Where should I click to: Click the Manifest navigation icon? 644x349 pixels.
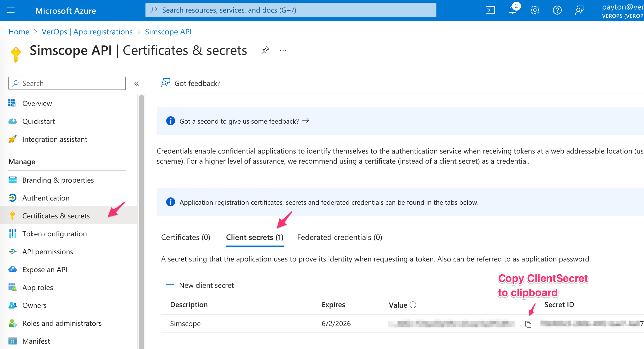12,341
